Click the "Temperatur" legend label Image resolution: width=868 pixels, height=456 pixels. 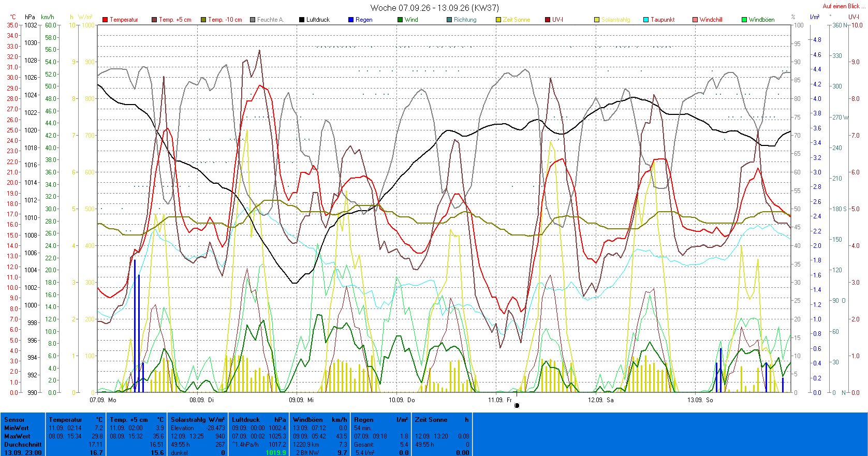pyautogui.click(x=124, y=20)
